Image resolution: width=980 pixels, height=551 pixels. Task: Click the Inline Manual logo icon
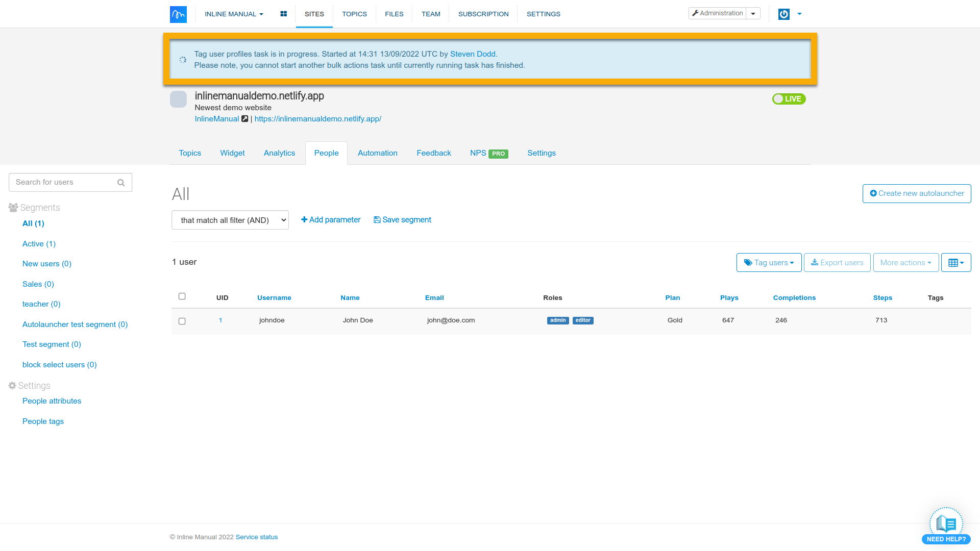pyautogui.click(x=178, y=14)
